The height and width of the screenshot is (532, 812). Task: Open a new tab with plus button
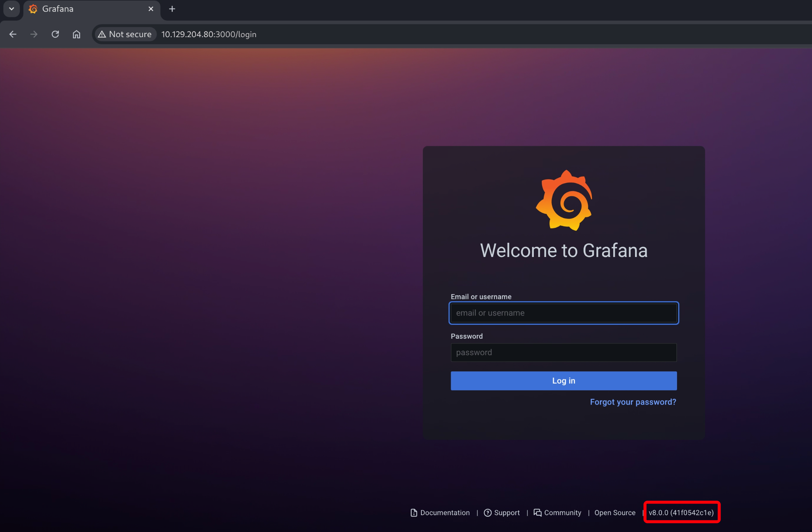tap(172, 9)
